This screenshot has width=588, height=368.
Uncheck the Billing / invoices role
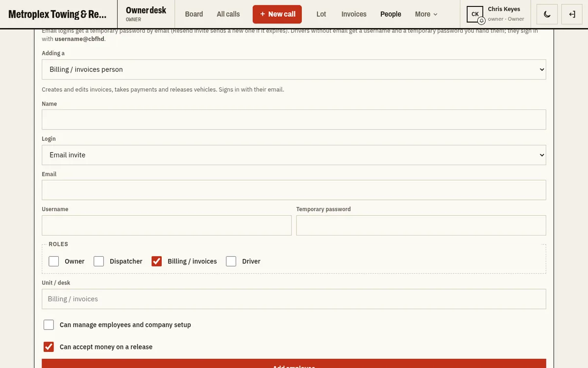coord(157,261)
